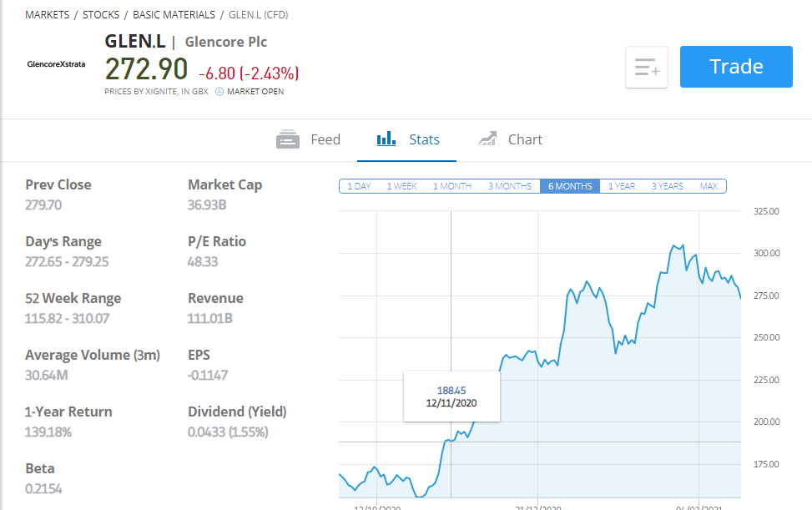Image resolution: width=812 pixels, height=510 pixels.
Task: Switch to the Stats tab
Action: [x=406, y=139]
